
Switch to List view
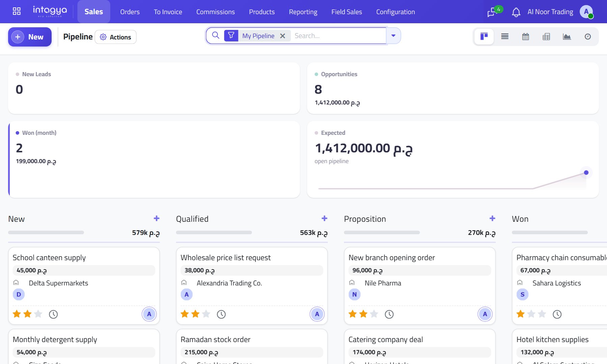[505, 36]
